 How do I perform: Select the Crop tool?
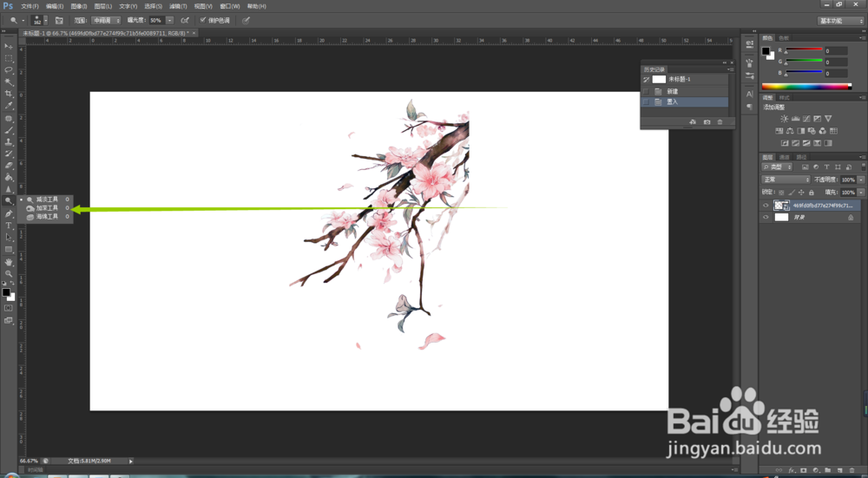click(x=9, y=94)
